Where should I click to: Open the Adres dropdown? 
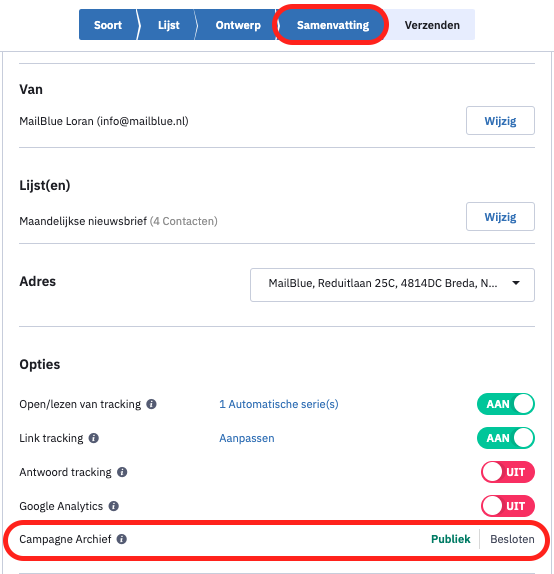pos(392,285)
